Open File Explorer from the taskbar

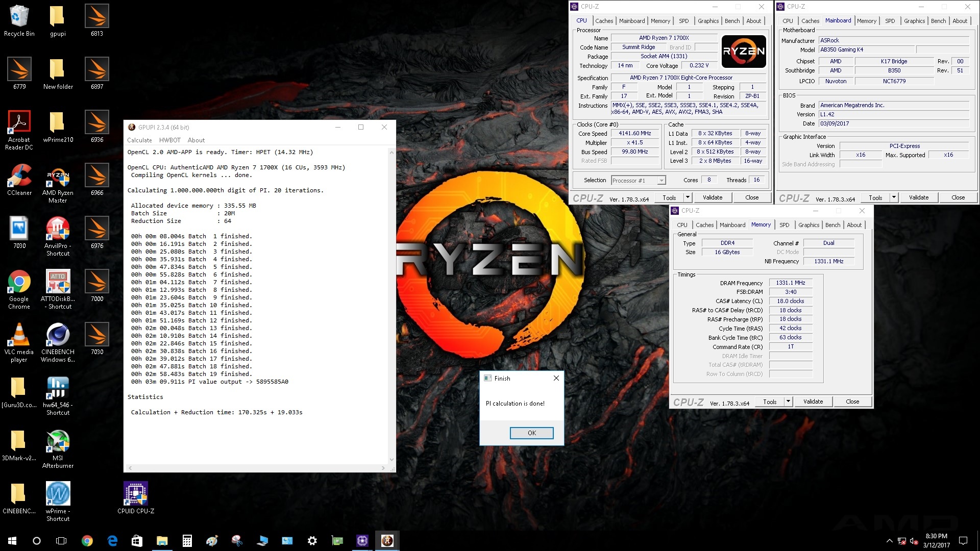162,541
